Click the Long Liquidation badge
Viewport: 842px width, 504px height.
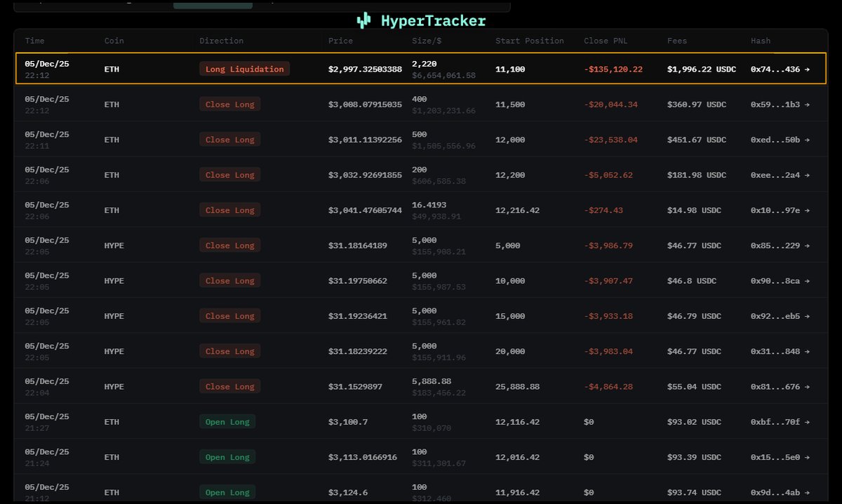244,69
